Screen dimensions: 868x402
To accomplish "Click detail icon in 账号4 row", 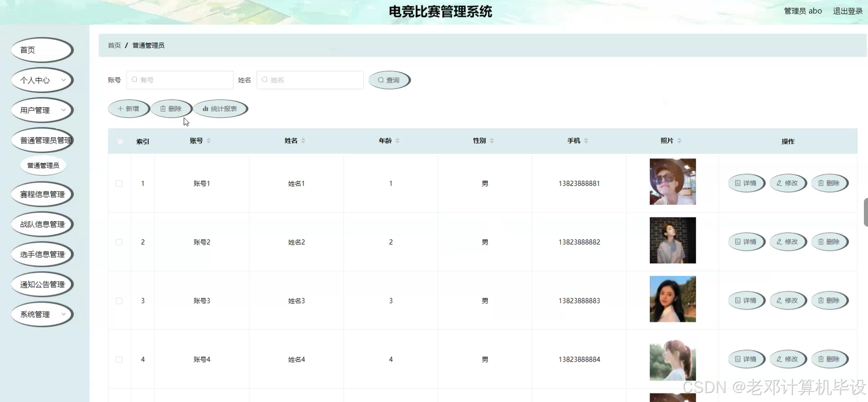I will pyautogui.click(x=738, y=359).
